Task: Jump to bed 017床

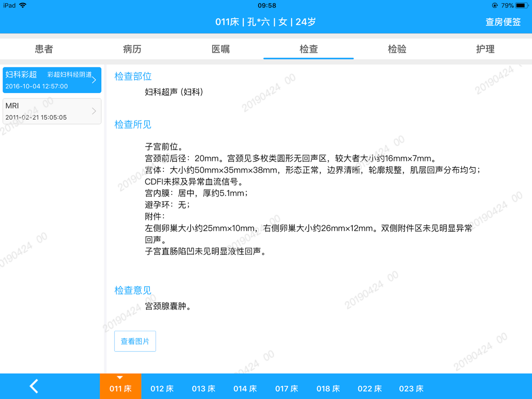Action: pyautogui.click(x=287, y=388)
